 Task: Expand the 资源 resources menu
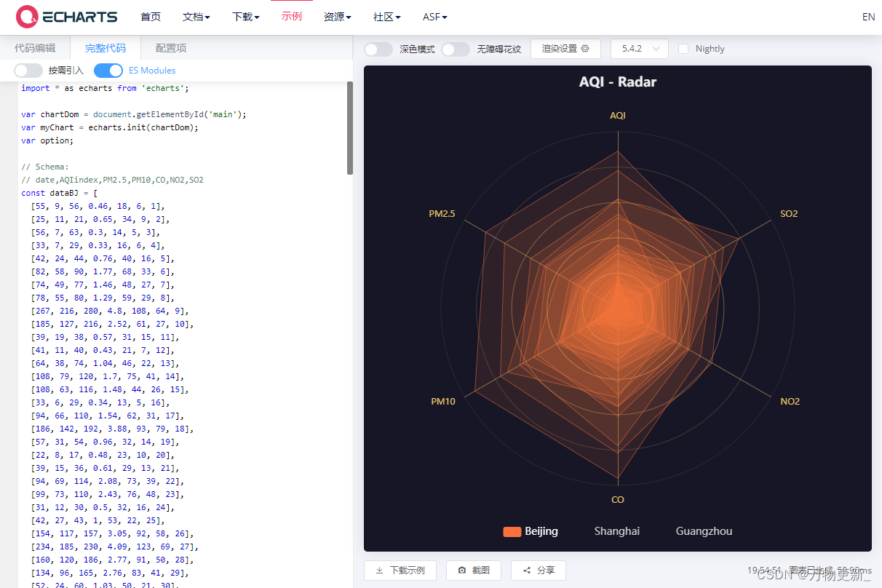337,16
